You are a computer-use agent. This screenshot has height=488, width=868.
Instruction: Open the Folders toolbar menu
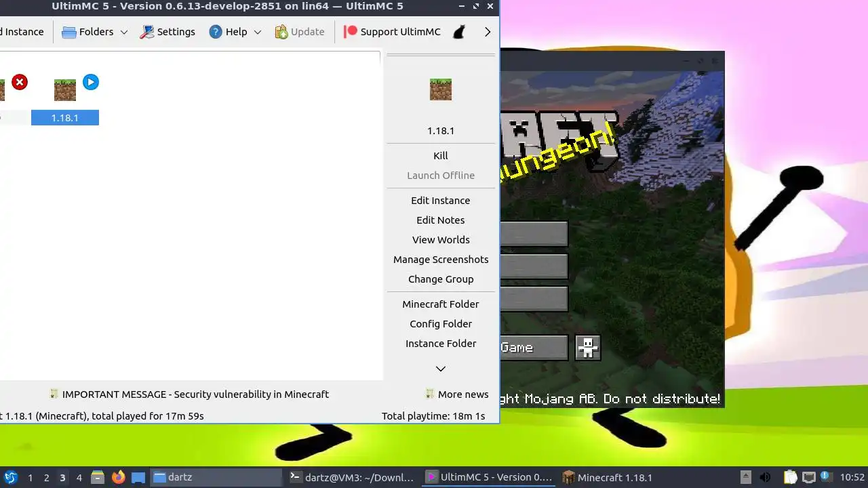click(x=87, y=32)
